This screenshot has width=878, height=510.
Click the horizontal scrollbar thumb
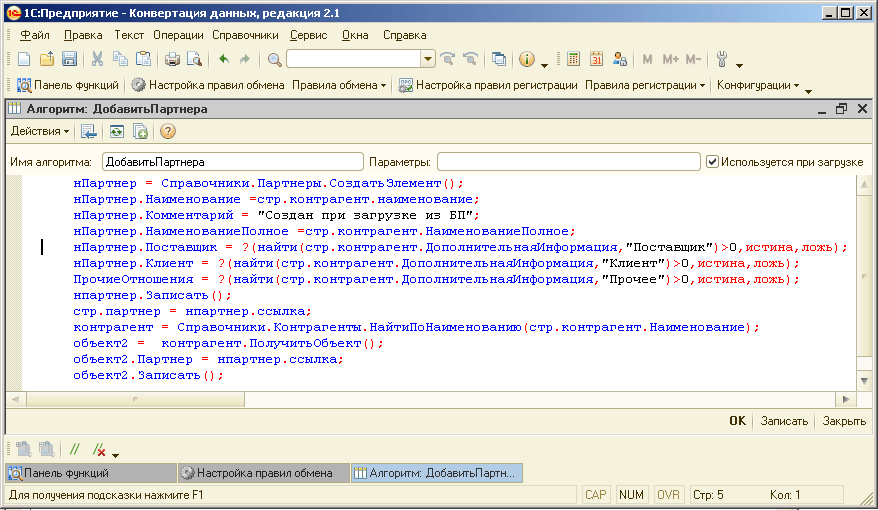[x=136, y=399]
